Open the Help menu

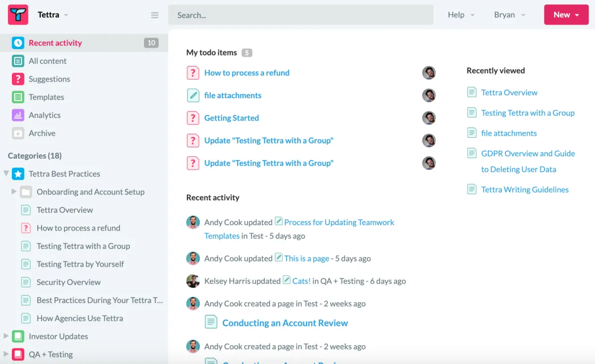[x=461, y=15]
